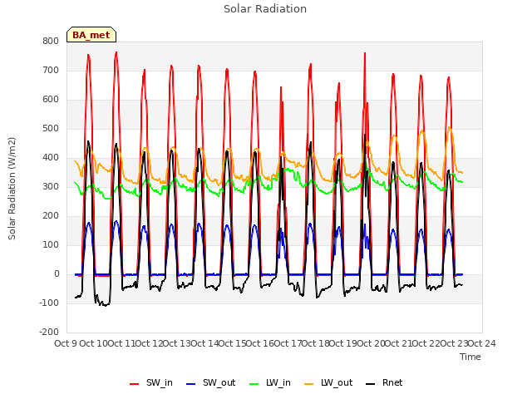Click the blue SW_out legend swatch

tap(191, 384)
